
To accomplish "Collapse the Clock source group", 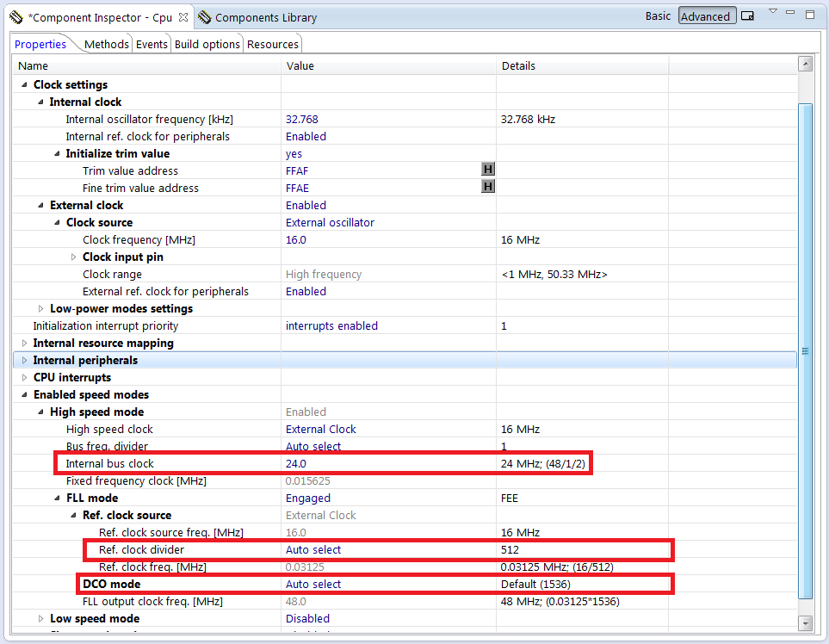I will click(57, 223).
